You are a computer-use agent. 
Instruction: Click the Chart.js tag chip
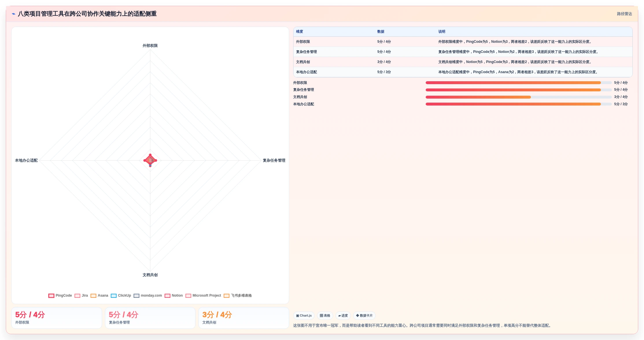(304, 315)
